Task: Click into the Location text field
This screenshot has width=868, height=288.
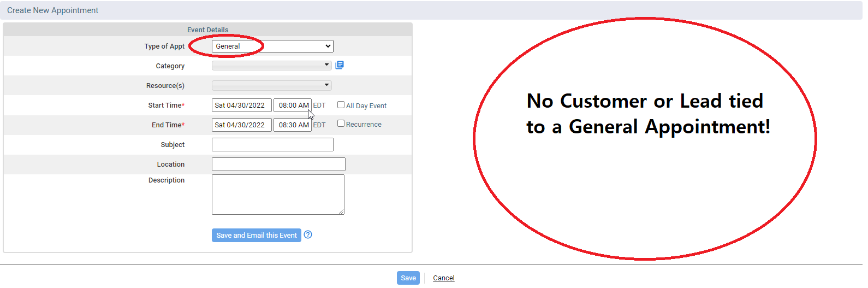Action: coord(278,164)
